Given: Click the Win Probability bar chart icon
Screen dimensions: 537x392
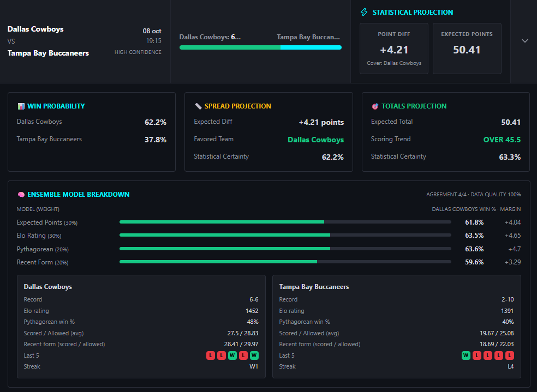Looking at the screenshot, I should click(x=21, y=106).
